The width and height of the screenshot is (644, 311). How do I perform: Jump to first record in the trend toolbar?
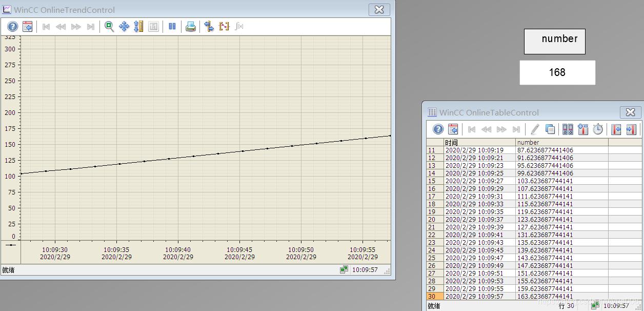click(x=46, y=27)
